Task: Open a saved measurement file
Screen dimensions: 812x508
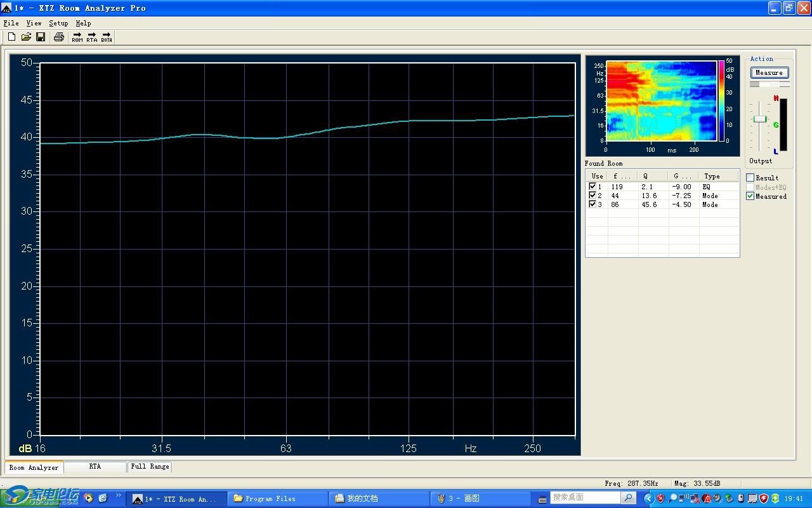Action: 26,37
